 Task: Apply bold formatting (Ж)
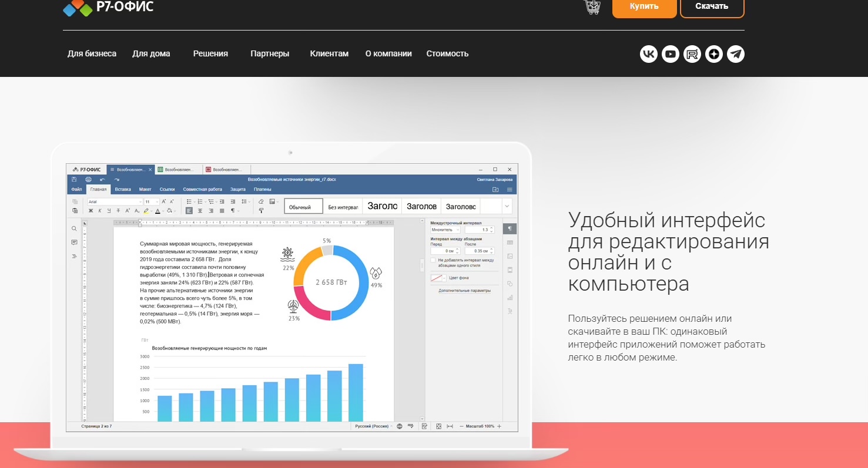(91, 210)
